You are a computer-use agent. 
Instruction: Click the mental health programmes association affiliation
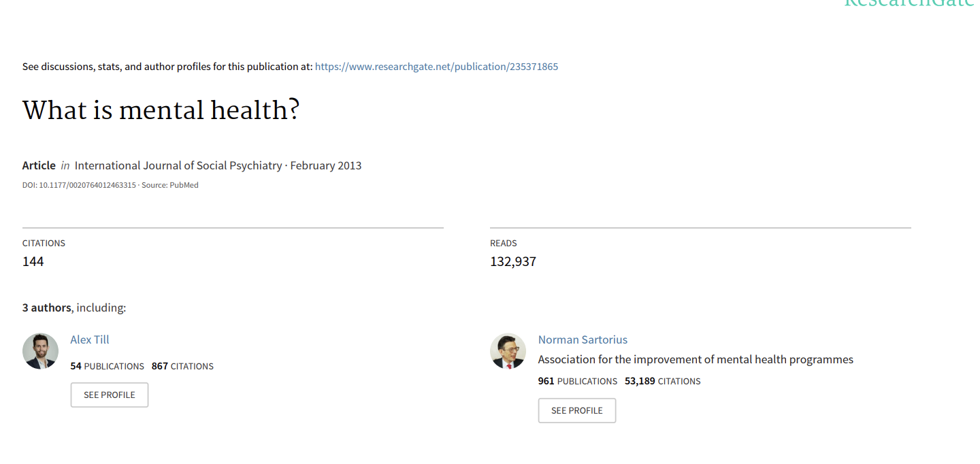[x=695, y=359]
